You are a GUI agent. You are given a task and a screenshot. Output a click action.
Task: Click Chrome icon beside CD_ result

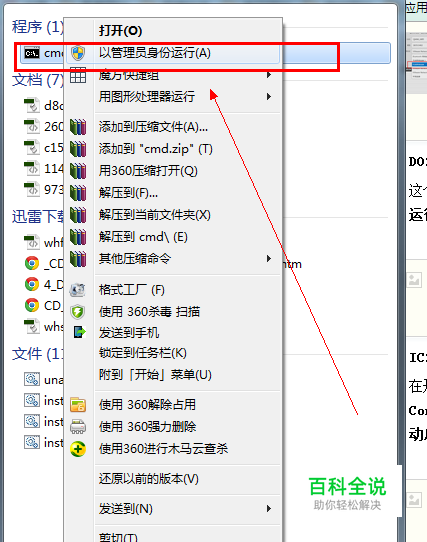(32, 306)
